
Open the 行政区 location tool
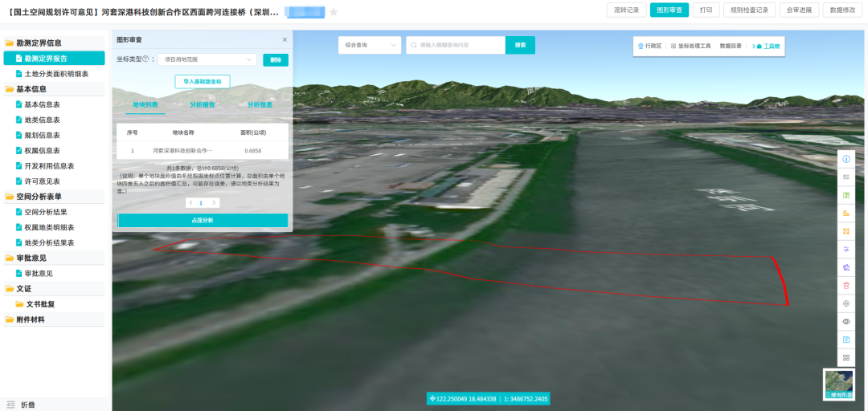[x=649, y=47]
